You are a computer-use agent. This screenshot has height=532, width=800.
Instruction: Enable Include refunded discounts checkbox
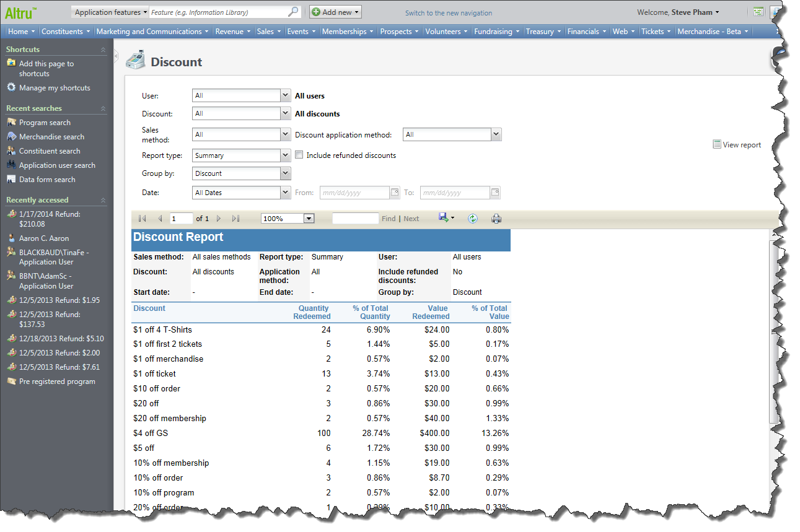(x=299, y=155)
